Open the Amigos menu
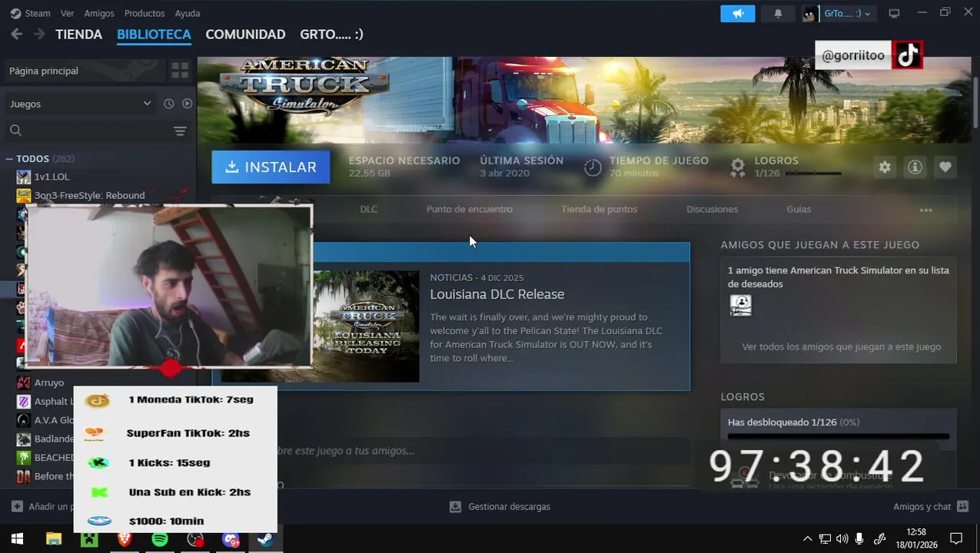 pos(99,13)
